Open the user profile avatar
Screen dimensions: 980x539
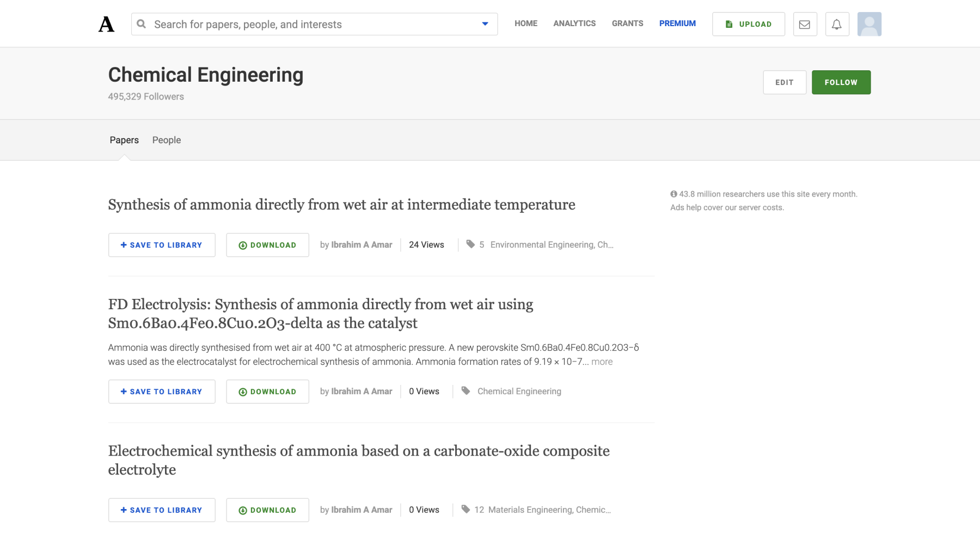click(x=869, y=24)
